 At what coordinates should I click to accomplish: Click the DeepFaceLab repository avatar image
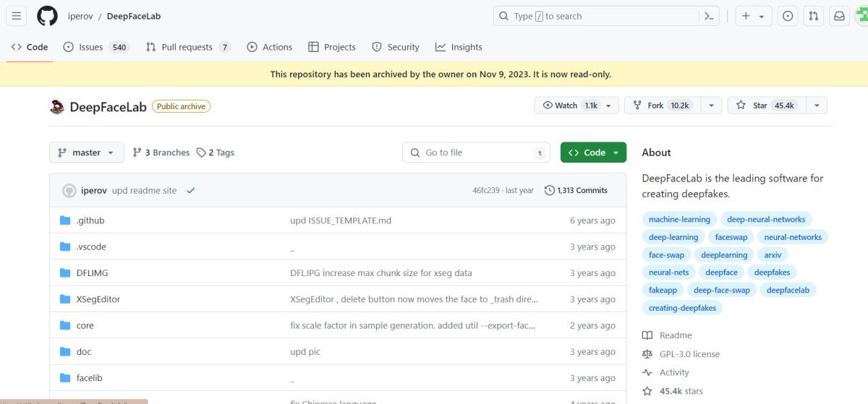pos(57,106)
